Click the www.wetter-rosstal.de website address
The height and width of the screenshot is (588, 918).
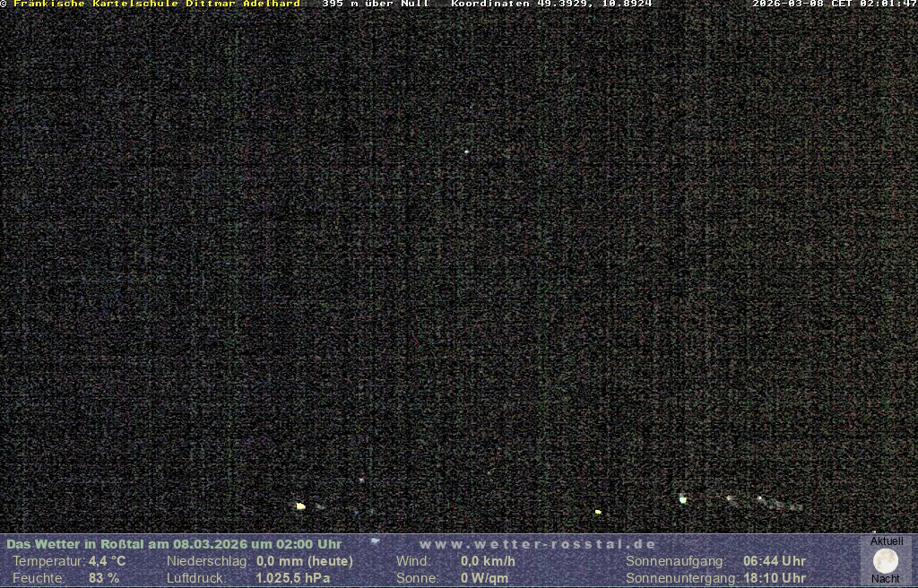(x=537, y=544)
